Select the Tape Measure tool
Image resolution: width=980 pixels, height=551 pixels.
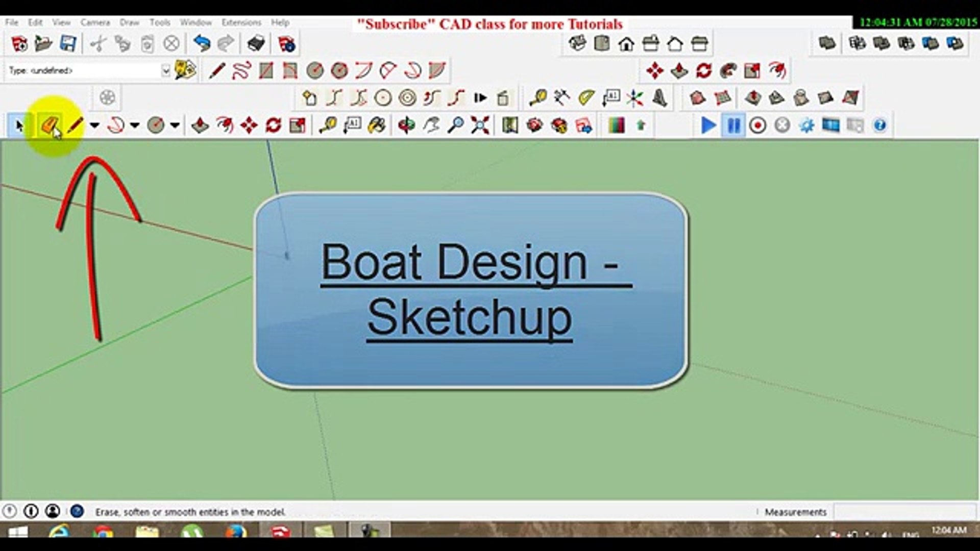click(x=328, y=126)
